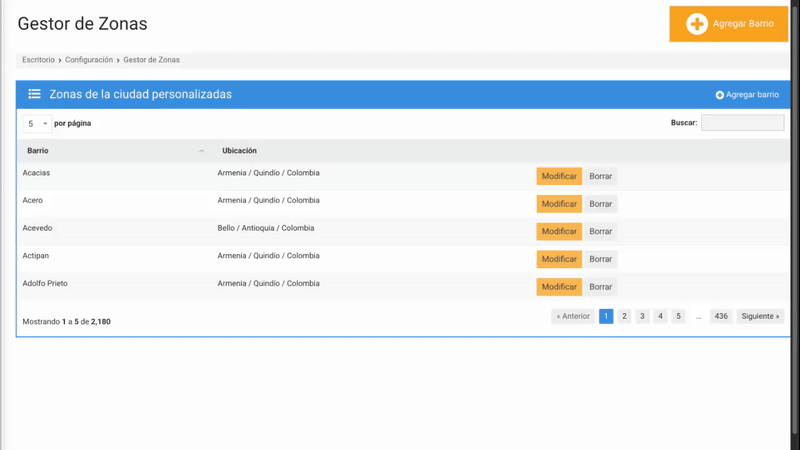800x450 pixels.
Task: Open Configuración breadcrumb link
Action: [89, 60]
